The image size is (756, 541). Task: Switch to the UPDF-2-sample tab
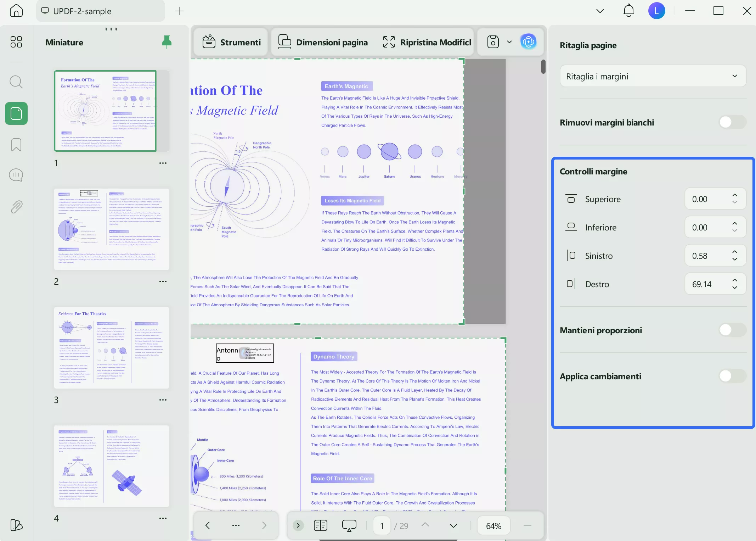point(82,11)
